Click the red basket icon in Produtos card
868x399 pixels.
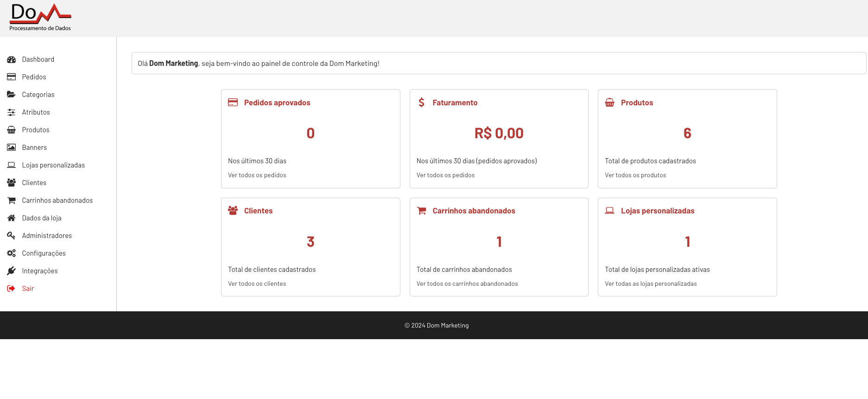click(x=610, y=103)
